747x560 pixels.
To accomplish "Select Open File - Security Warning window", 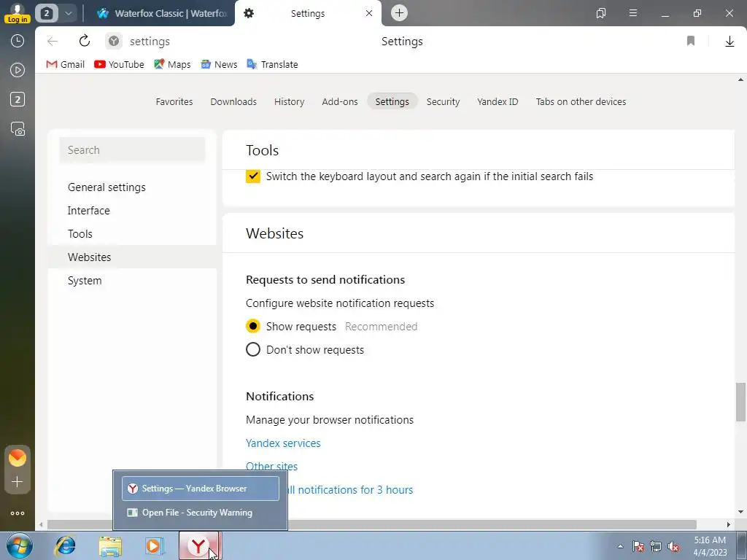I will [x=201, y=513].
